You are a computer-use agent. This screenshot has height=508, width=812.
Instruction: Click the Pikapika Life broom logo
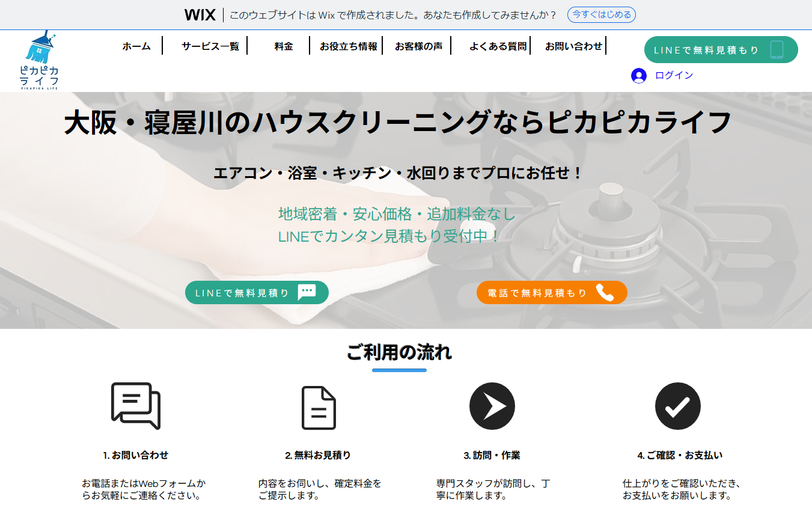[x=39, y=60]
